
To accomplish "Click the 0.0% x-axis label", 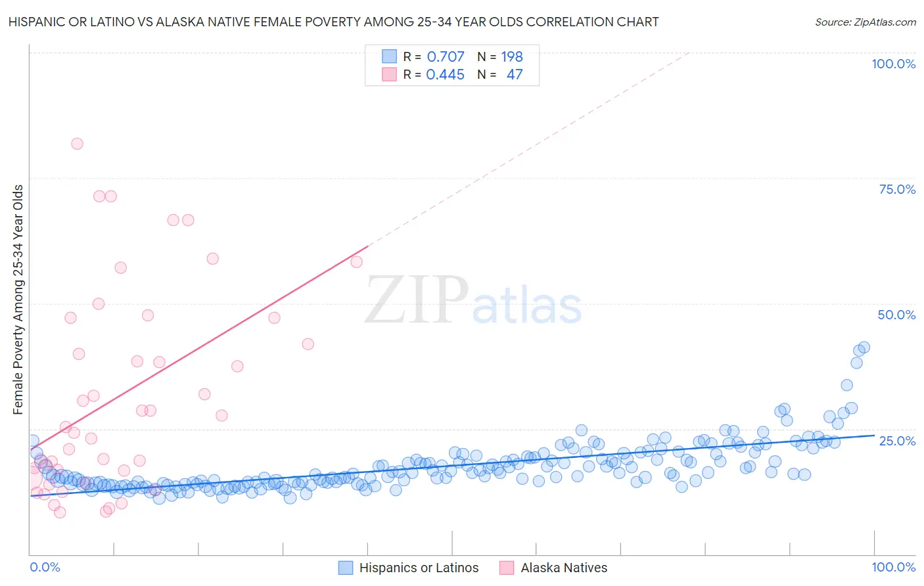I will pyautogui.click(x=45, y=567).
